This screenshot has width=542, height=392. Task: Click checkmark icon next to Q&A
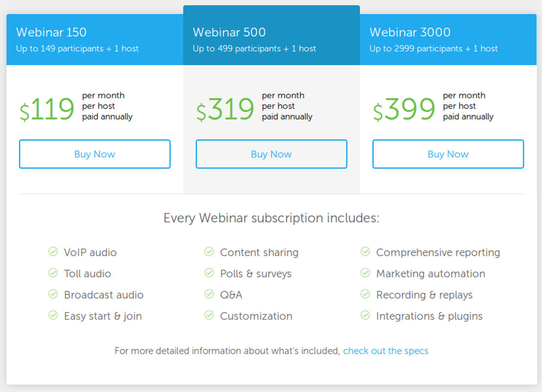(209, 294)
